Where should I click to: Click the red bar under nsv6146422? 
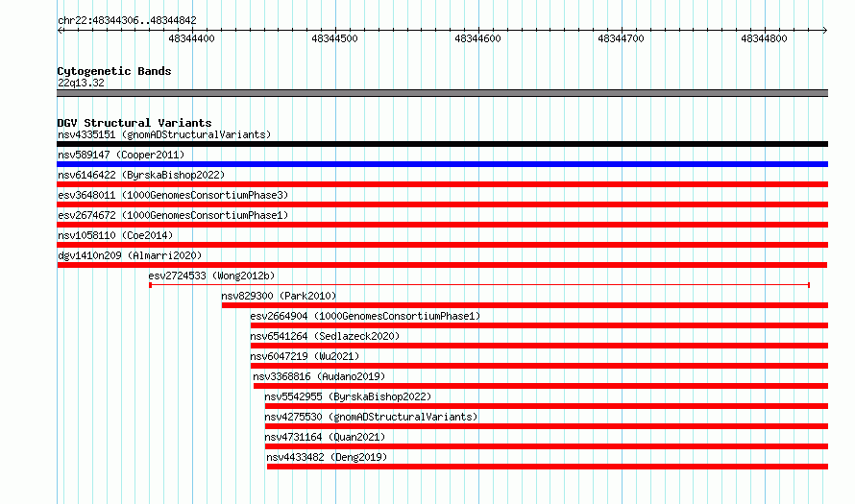[x=442, y=184]
